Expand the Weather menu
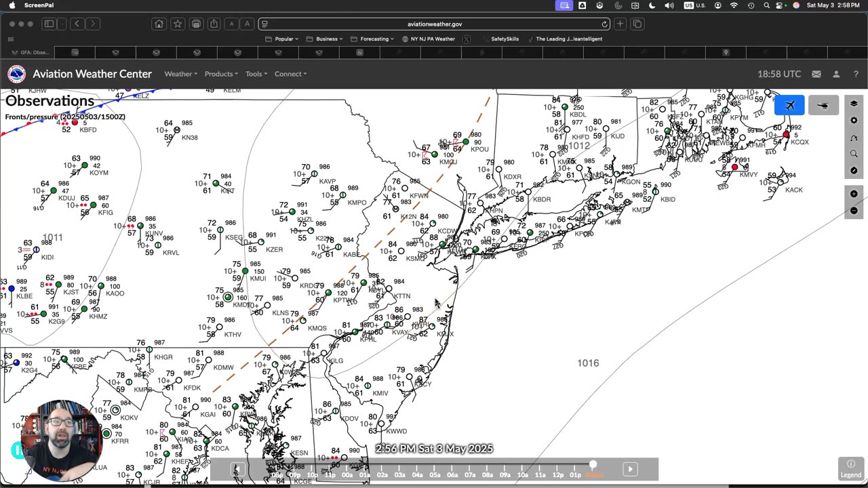This screenshot has width=868, height=488. click(180, 74)
